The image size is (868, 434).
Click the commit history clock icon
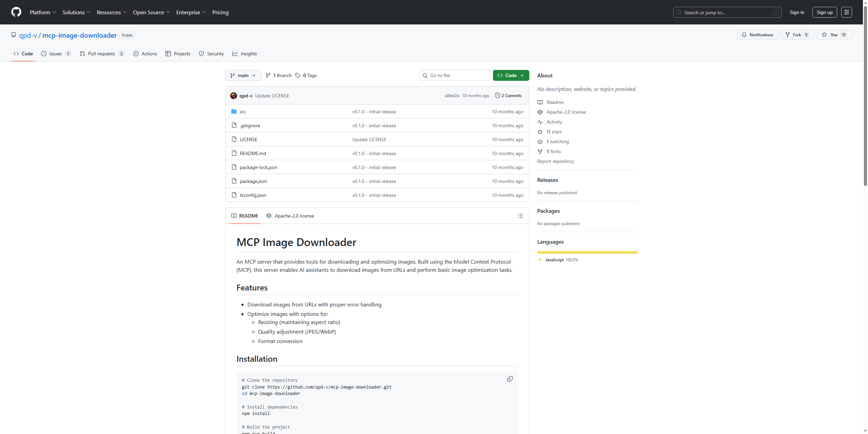497,95
